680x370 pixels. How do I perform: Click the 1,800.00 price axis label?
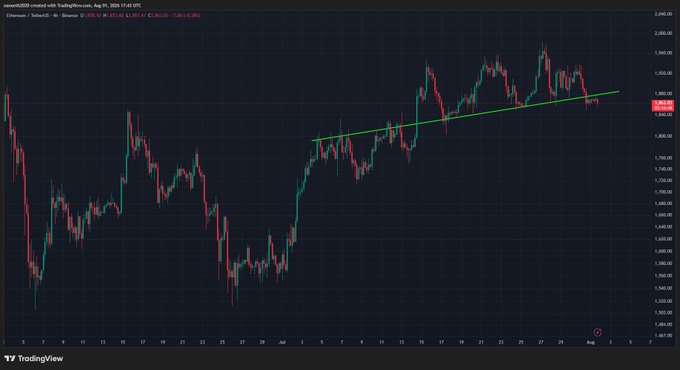pos(663,136)
